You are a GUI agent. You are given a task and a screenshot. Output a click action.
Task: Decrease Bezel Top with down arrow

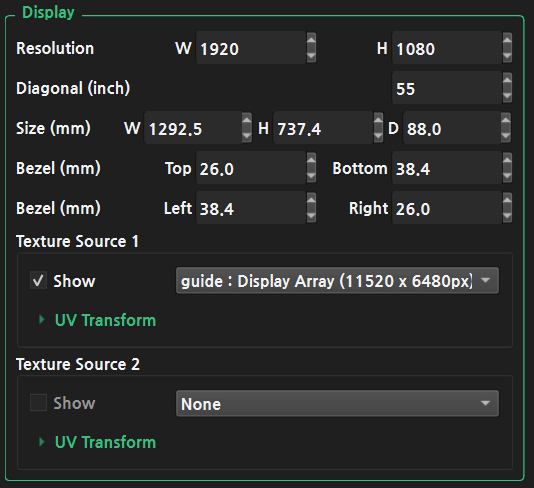(x=311, y=175)
